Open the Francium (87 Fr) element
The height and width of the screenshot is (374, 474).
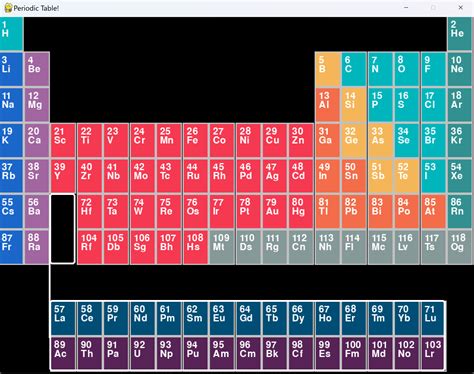pyautogui.click(x=11, y=247)
